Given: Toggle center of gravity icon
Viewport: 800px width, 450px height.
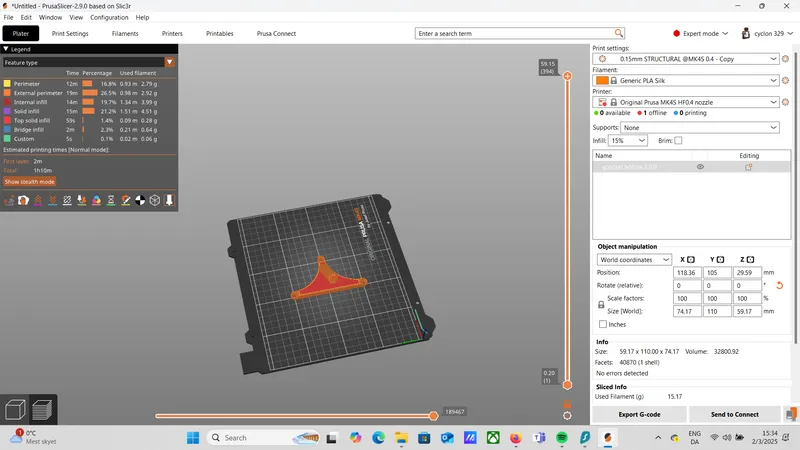Looking at the screenshot, I should coord(140,201).
